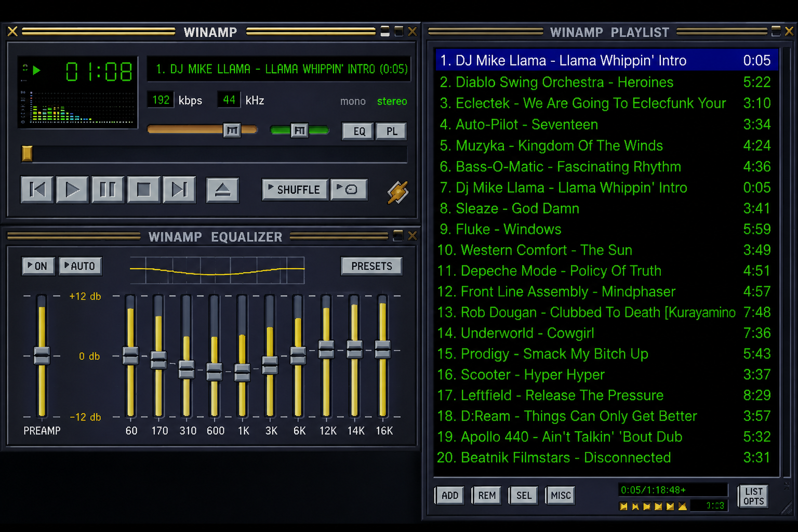Open the equalizer PRESETS menu
Image resolution: width=798 pixels, height=532 pixels.
click(x=371, y=266)
